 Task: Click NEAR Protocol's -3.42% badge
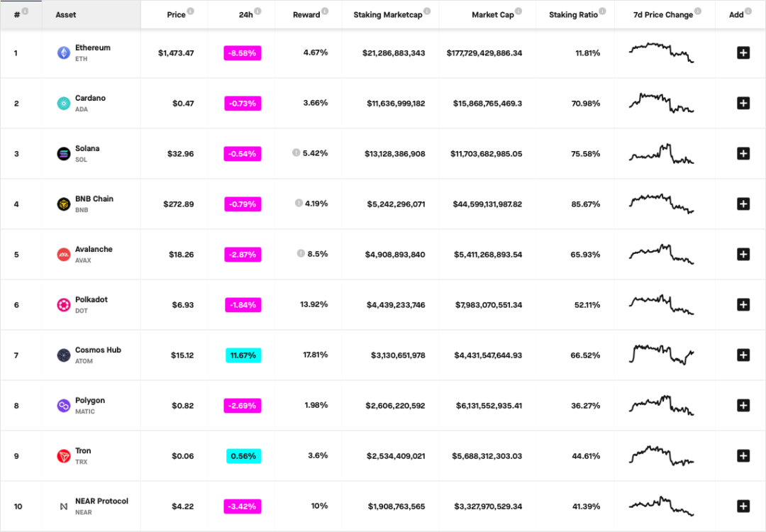(x=243, y=506)
